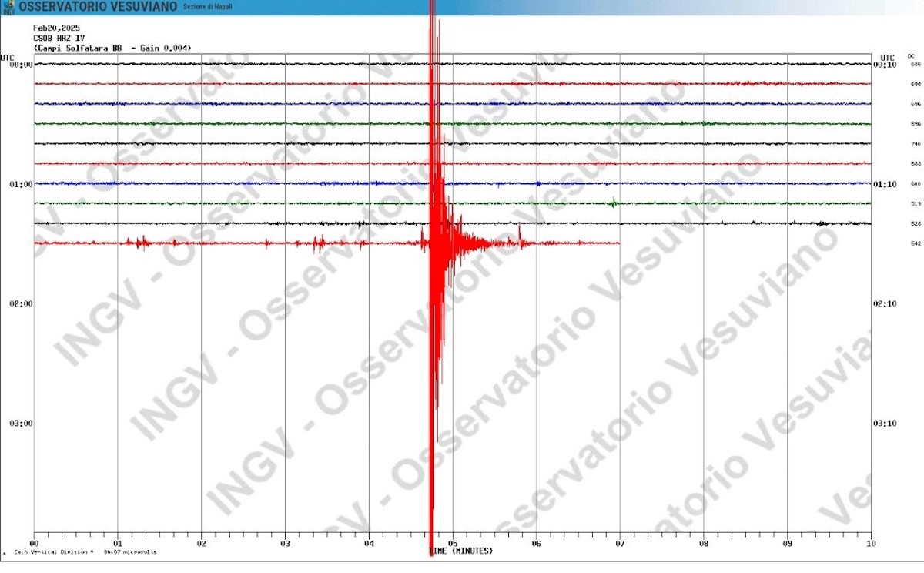Click the INGV logo icon in header
Screen dimensions: 924x573
8,6
